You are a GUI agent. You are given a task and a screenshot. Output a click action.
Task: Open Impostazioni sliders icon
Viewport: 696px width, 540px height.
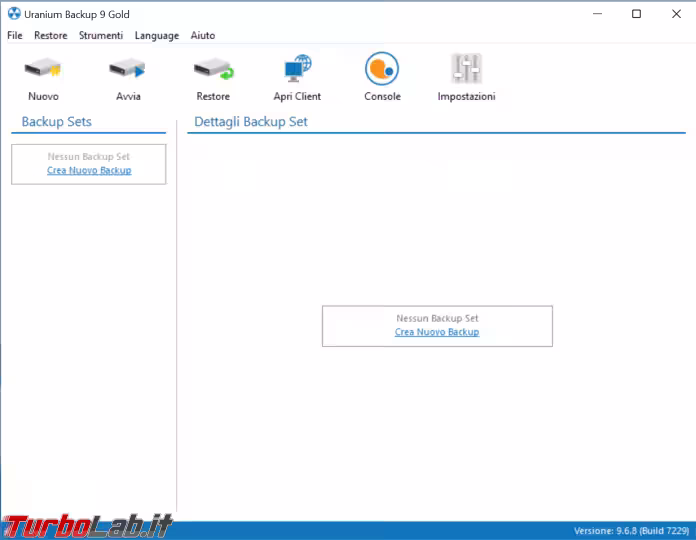[466, 68]
